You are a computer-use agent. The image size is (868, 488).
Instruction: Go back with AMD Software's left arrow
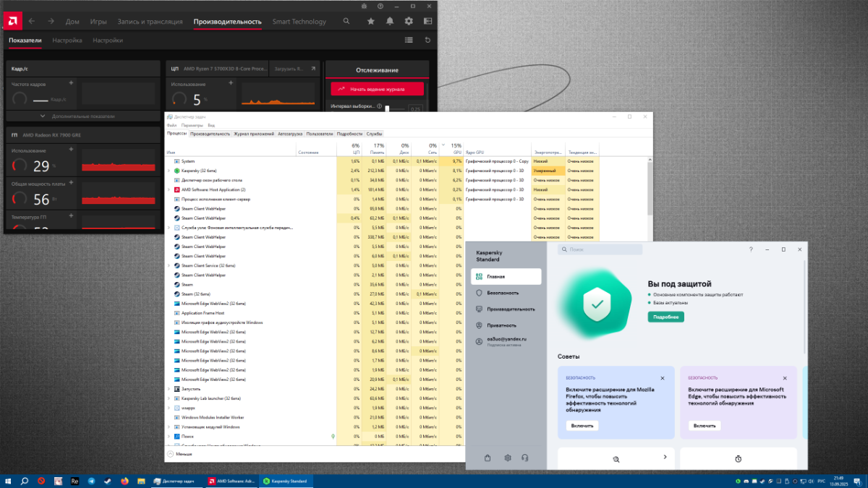pos(31,22)
